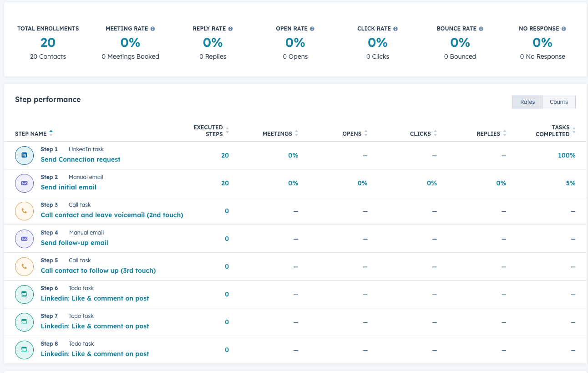Click info icon beside Open Rate
This screenshot has width=588, height=373.
tap(312, 29)
